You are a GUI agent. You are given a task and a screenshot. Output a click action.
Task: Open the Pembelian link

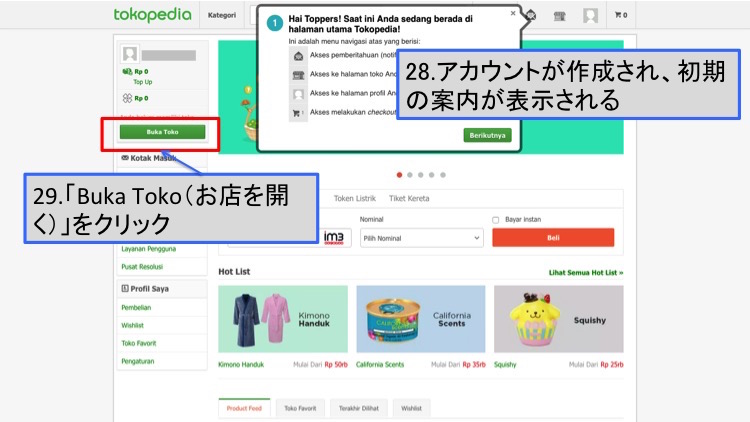(x=136, y=308)
